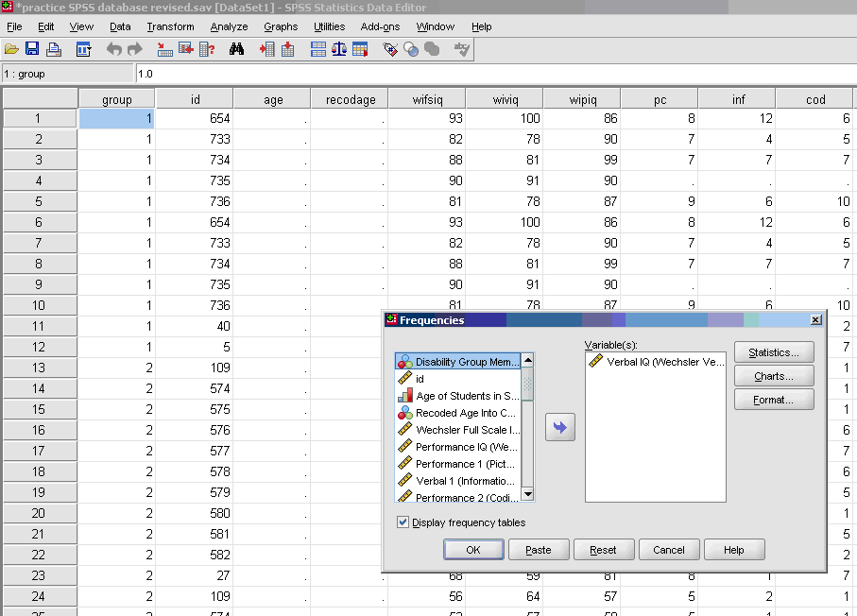The height and width of the screenshot is (616, 857).
Task: Open the Statistics... dialog button
Action: (x=774, y=352)
